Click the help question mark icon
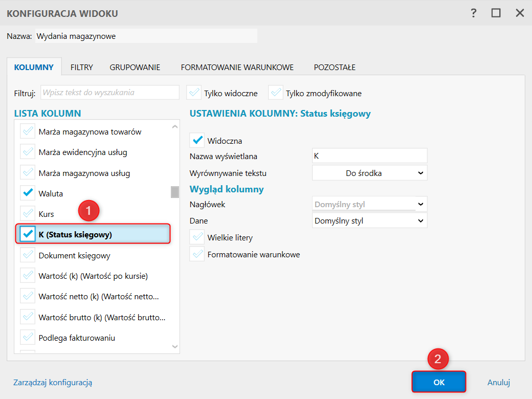532x399 pixels. (474, 13)
